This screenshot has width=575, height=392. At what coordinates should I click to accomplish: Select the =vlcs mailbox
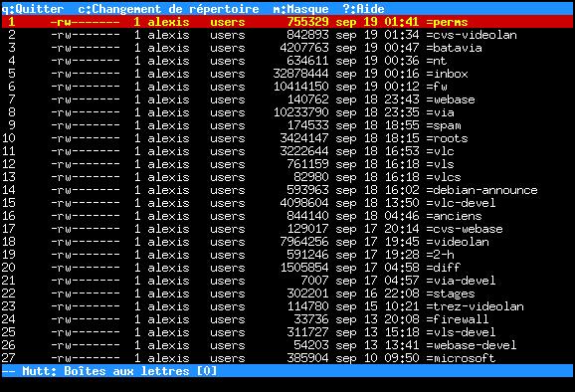(x=287, y=177)
